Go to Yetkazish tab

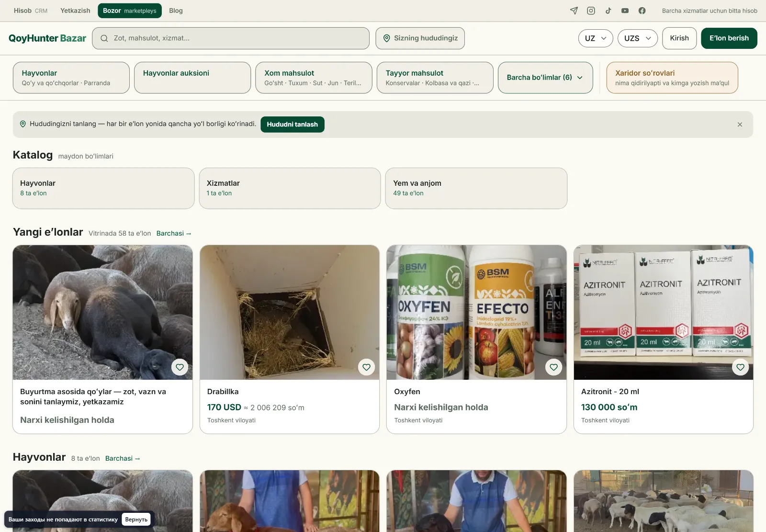point(75,11)
